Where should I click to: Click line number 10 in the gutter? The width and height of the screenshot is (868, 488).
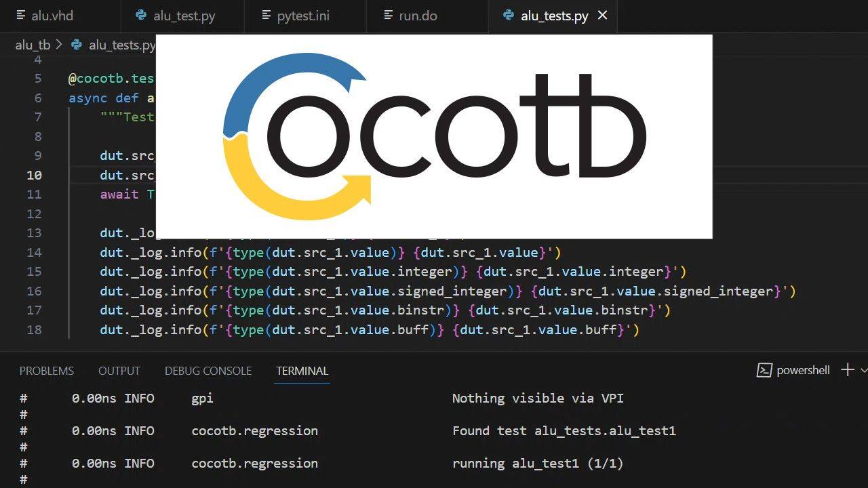click(x=35, y=175)
